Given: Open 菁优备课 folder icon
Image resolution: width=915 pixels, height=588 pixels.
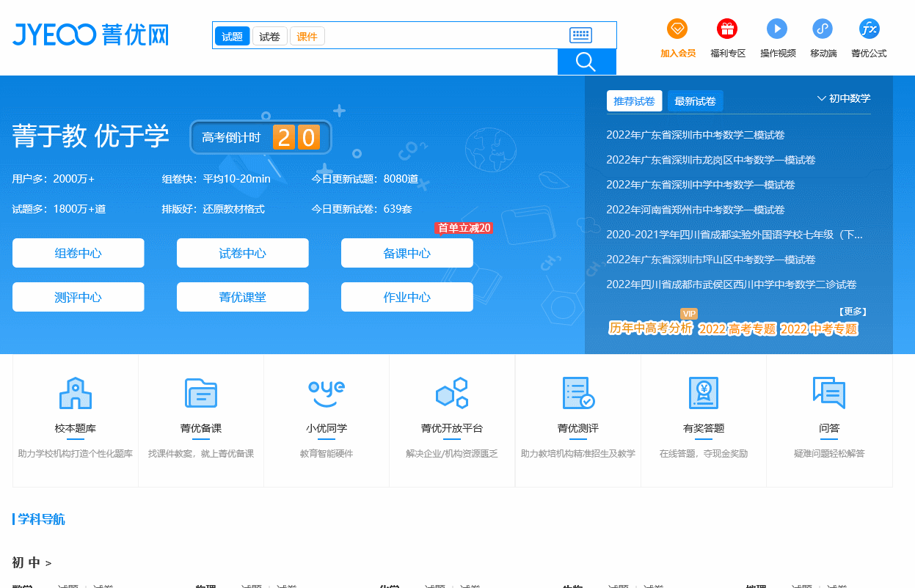Looking at the screenshot, I should tap(201, 394).
